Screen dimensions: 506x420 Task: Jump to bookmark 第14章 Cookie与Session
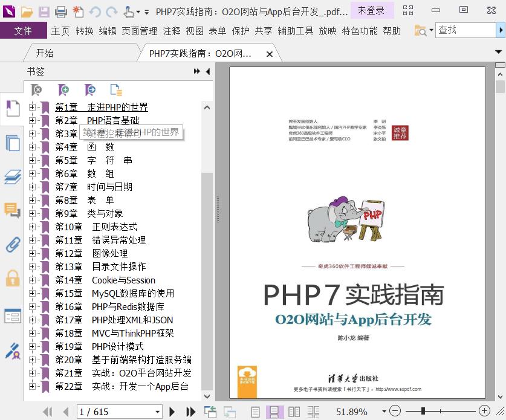(x=105, y=280)
